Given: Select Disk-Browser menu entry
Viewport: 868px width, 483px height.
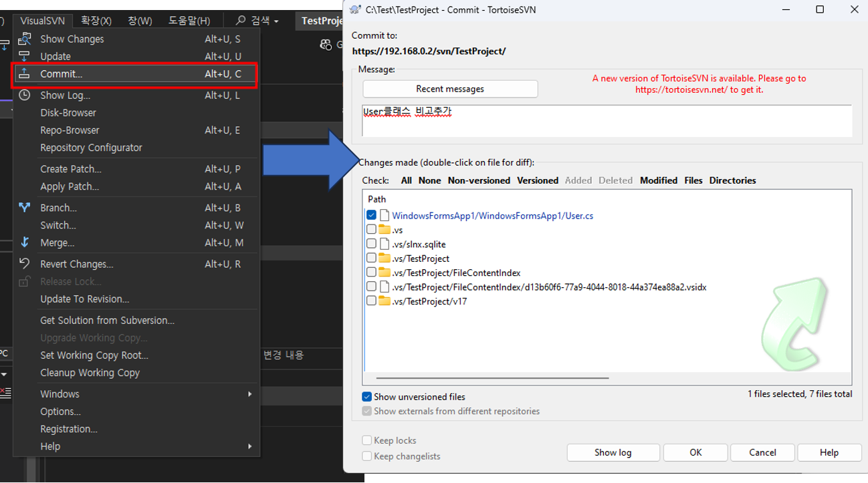Looking at the screenshot, I should pyautogui.click(x=136, y=113).
